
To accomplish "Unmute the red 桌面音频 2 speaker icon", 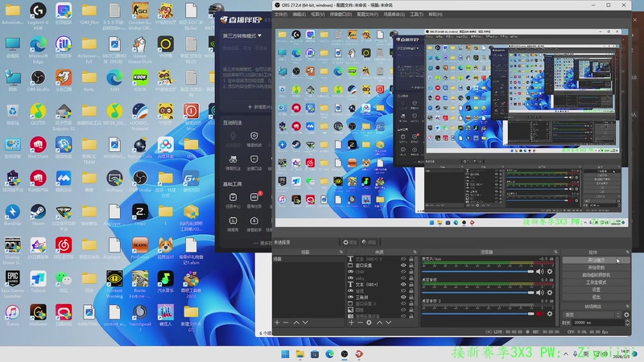I will (x=539, y=314).
